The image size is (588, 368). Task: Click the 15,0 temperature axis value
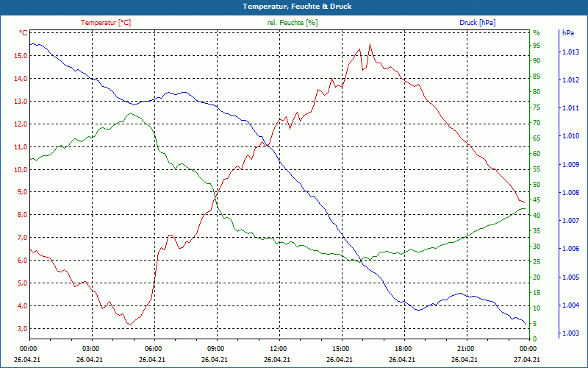(x=21, y=56)
